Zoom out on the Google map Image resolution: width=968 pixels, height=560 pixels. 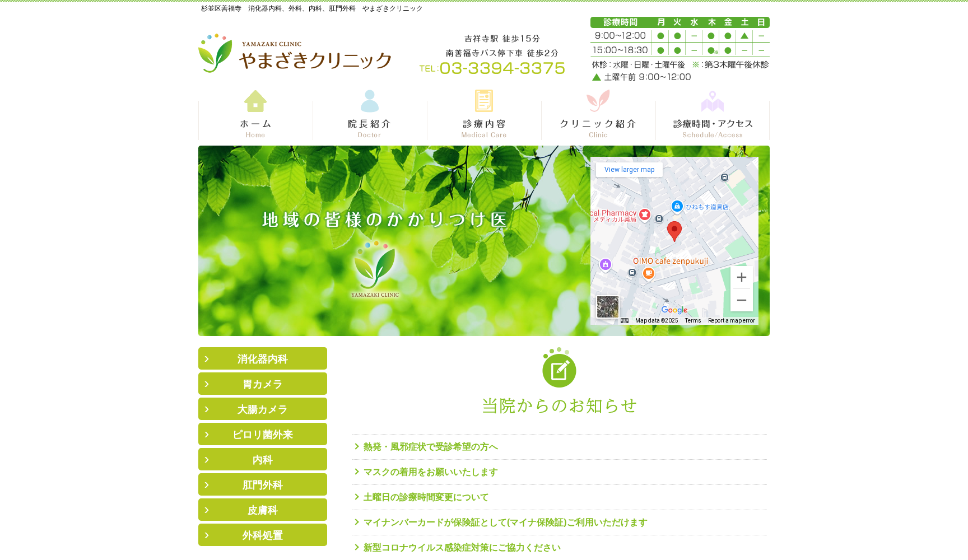tap(741, 300)
